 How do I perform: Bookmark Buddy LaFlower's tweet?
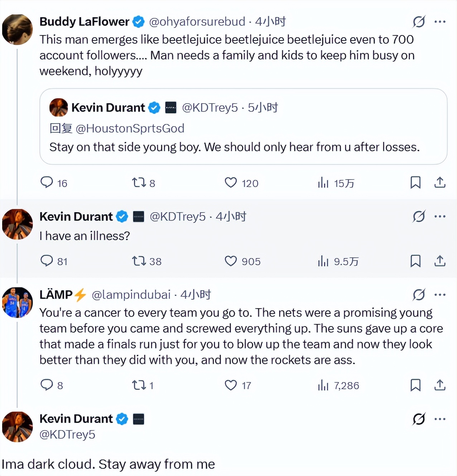tap(415, 182)
